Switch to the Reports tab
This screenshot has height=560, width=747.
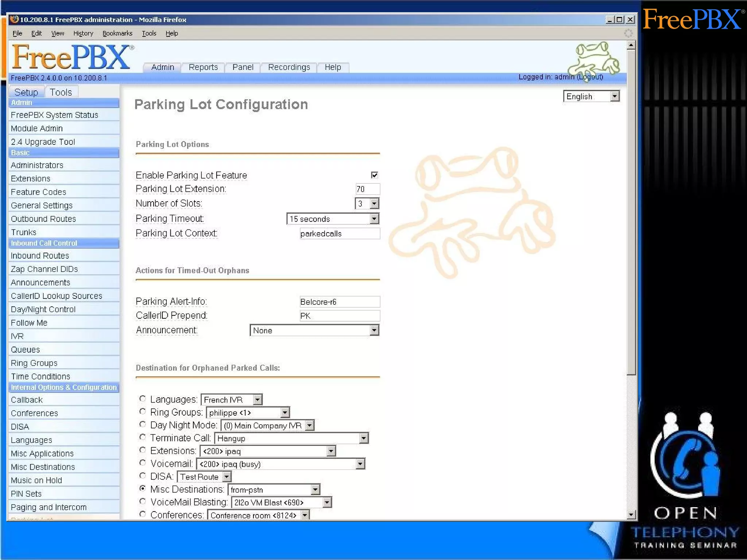(203, 67)
